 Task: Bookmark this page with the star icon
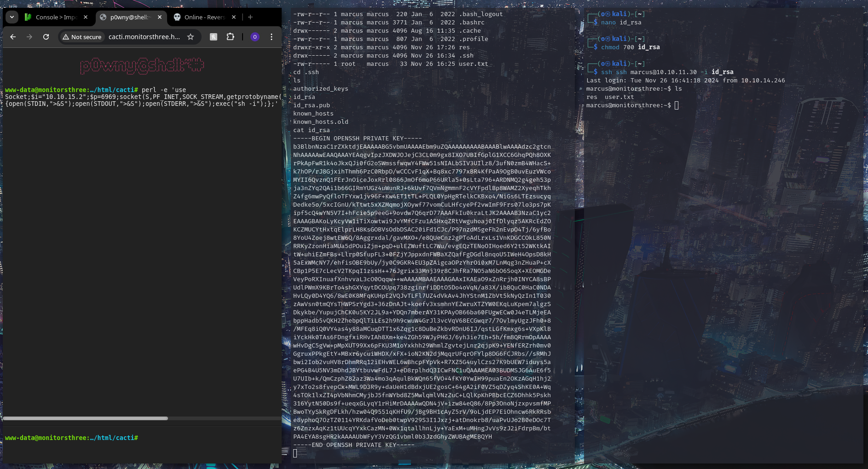(x=191, y=37)
